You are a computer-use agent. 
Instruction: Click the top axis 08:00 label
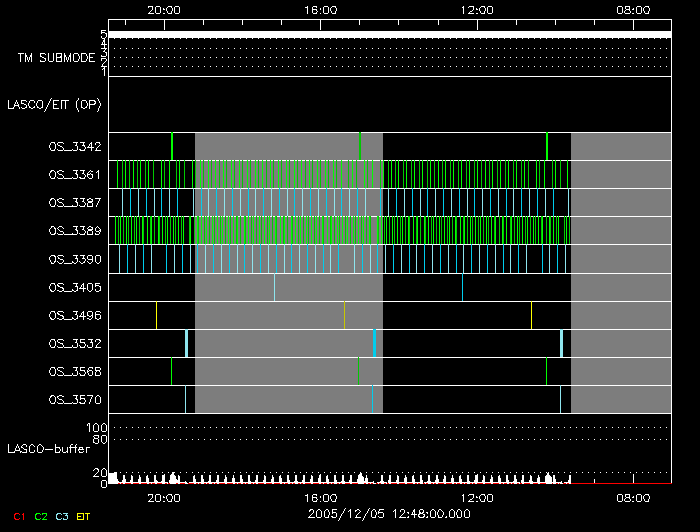[633, 10]
